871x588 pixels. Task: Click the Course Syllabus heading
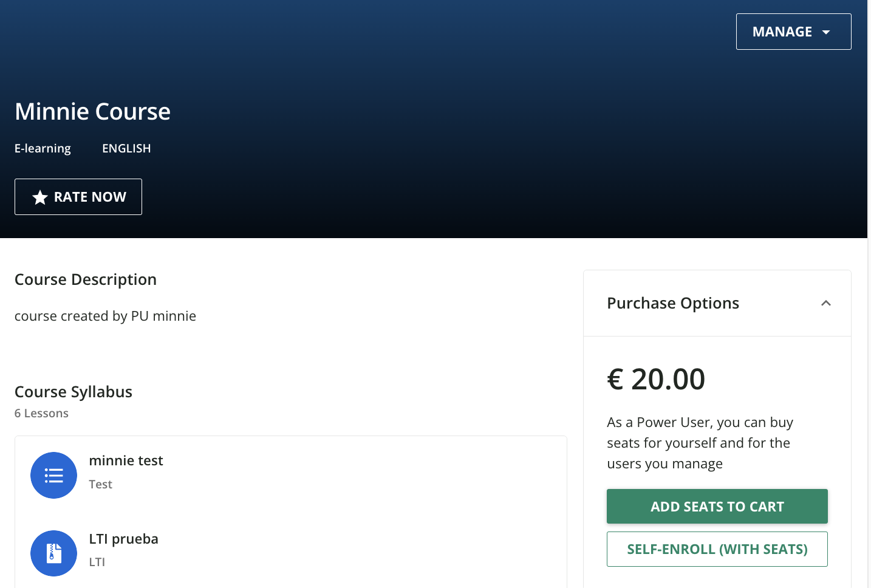[73, 392]
